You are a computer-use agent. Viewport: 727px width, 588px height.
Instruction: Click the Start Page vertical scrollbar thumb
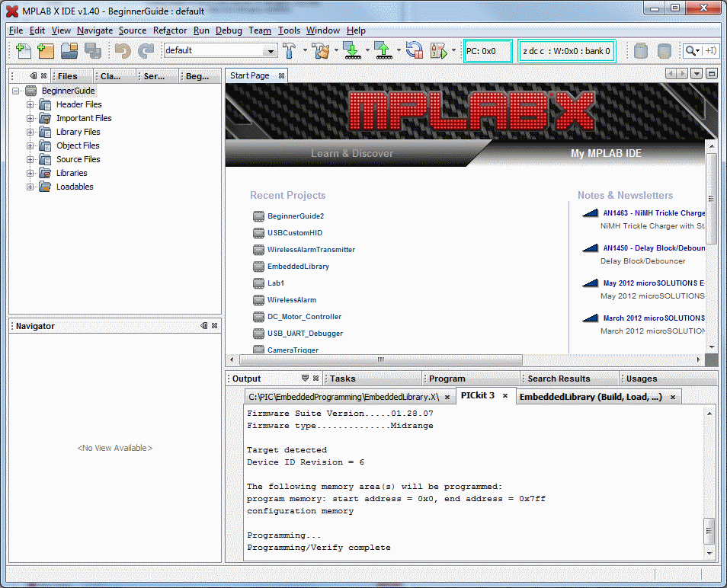click(x=711, y=198)
